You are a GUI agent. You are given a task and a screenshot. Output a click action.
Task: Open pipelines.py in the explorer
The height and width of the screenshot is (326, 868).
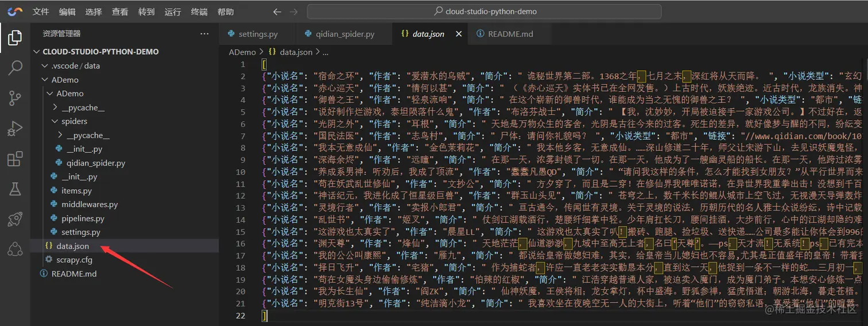[125, 218]
